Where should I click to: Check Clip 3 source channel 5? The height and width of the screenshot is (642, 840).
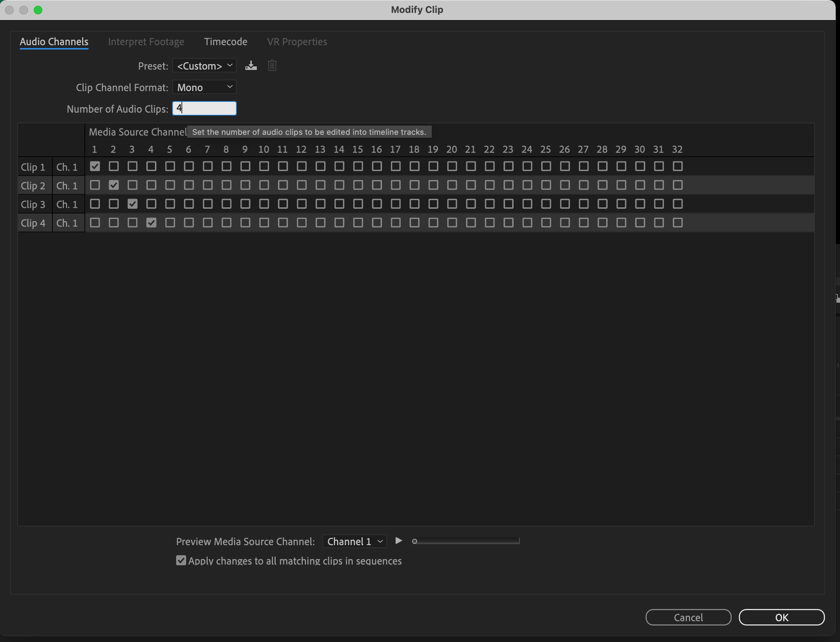(170, 204)
